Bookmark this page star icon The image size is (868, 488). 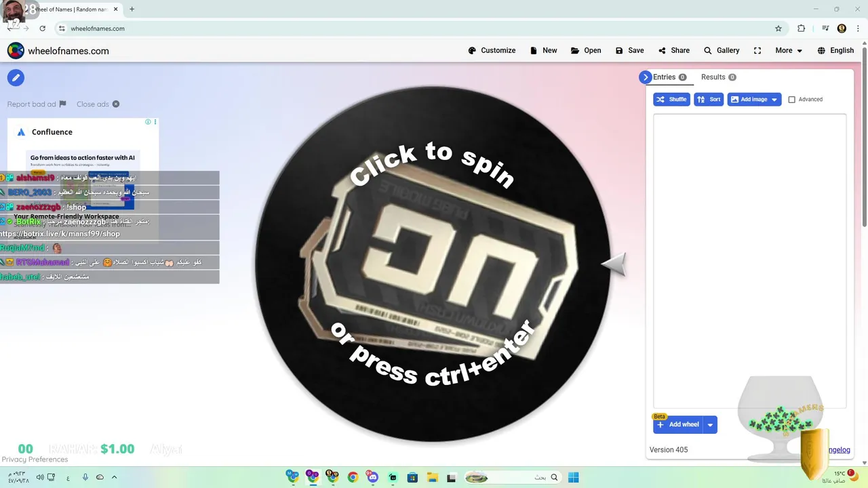[x=778, y=28]
